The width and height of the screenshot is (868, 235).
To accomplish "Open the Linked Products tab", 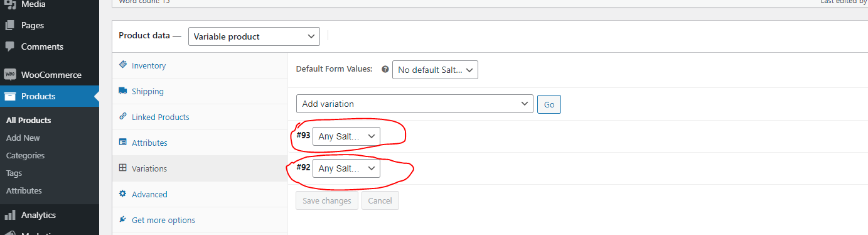I will pyautogui.click(x=200, y=117).
